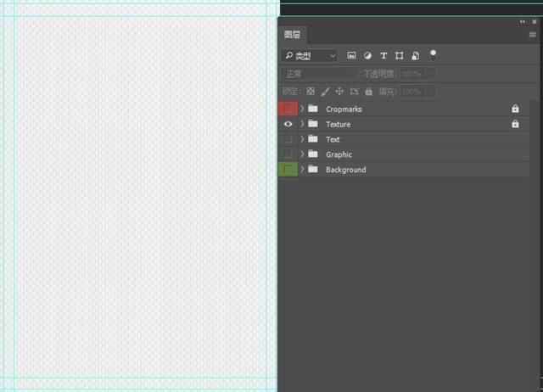Open the fill slider dropdown arrow
This screenshot has width=543, height=392.
click(430, 92)
